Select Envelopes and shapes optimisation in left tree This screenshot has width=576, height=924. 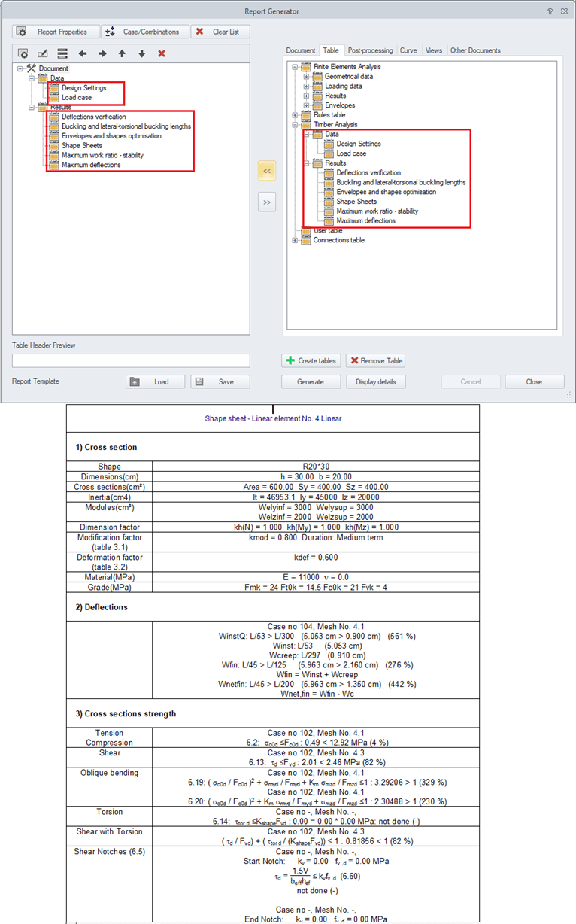[111, 136]
